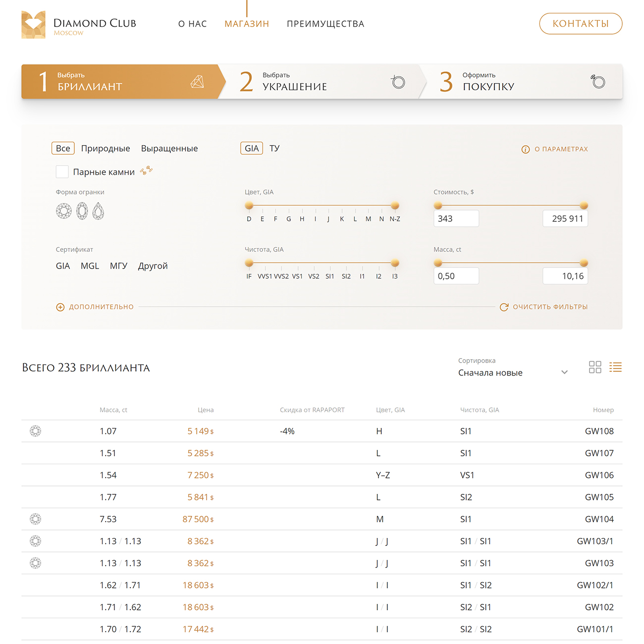This screenshot has width=644, height=644.
Task: Select the pear cut shape icon
Action: click(x=98, y=211)
